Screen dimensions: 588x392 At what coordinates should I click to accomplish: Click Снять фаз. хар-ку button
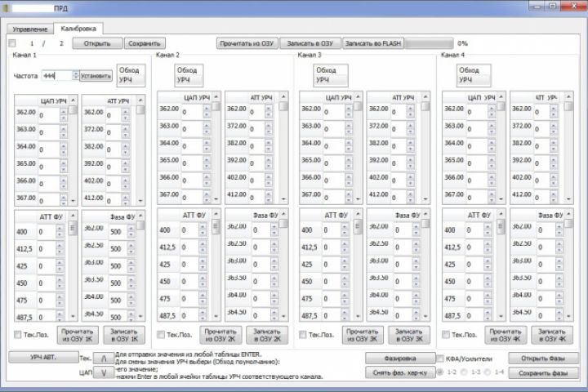pyautogui.click(x=400, y=372)
